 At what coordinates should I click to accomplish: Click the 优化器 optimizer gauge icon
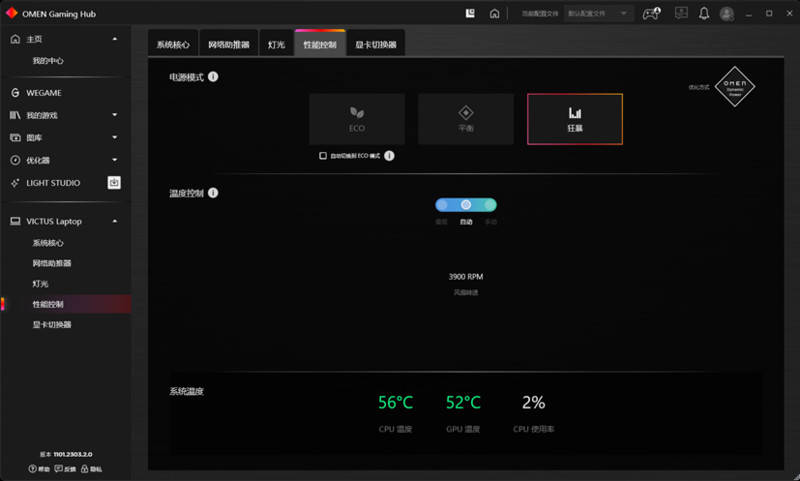tap(15, 160)
